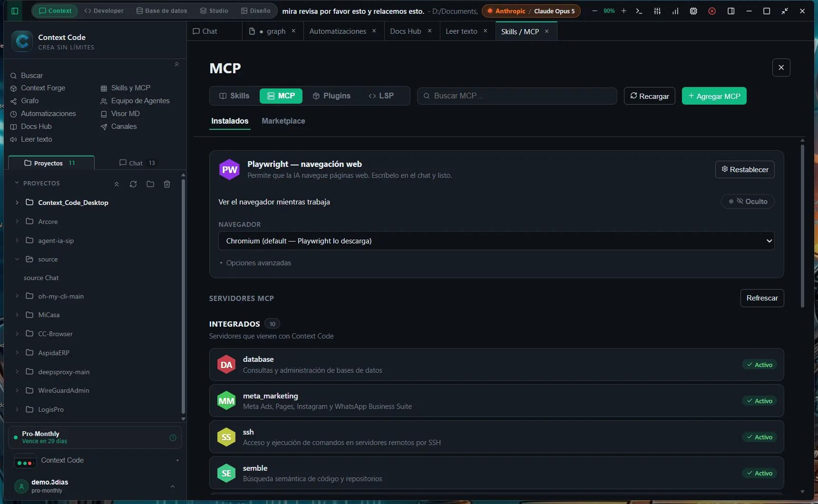The image size is (818, 504).
Task: Expand Opciones avanzadas
Action: point(255,263)
